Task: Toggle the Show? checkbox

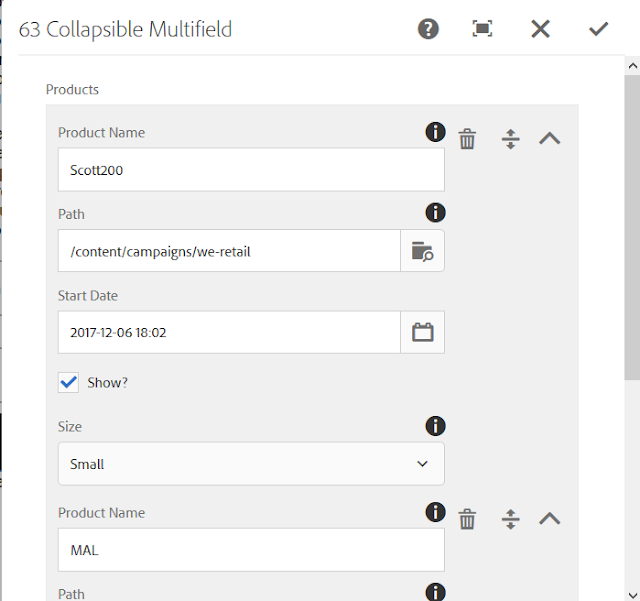Action: pyautogui.click(x=68, y=383)
